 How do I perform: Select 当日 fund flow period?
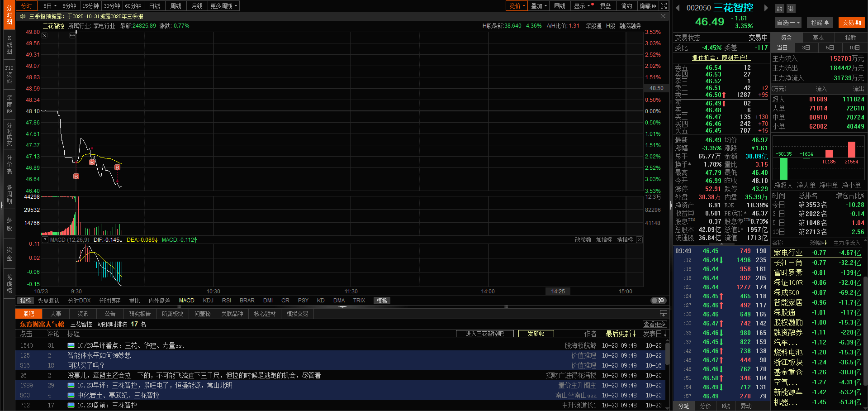(x=783, y=48)
